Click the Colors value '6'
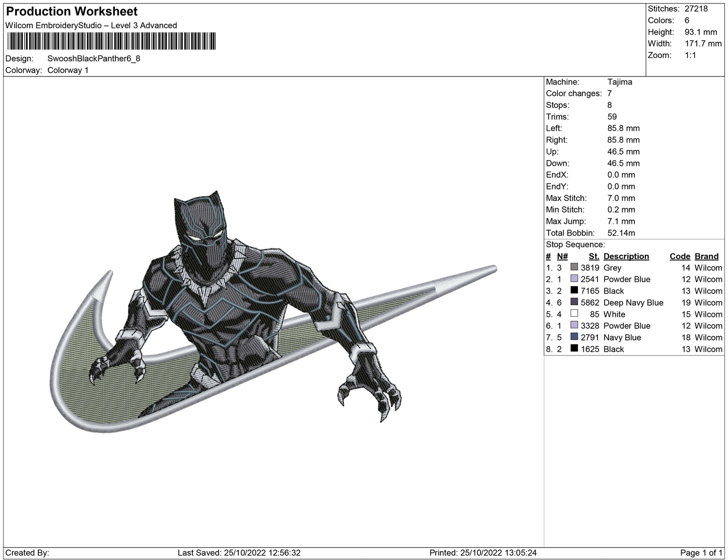 pyautogui.click(x=687, y=20)
